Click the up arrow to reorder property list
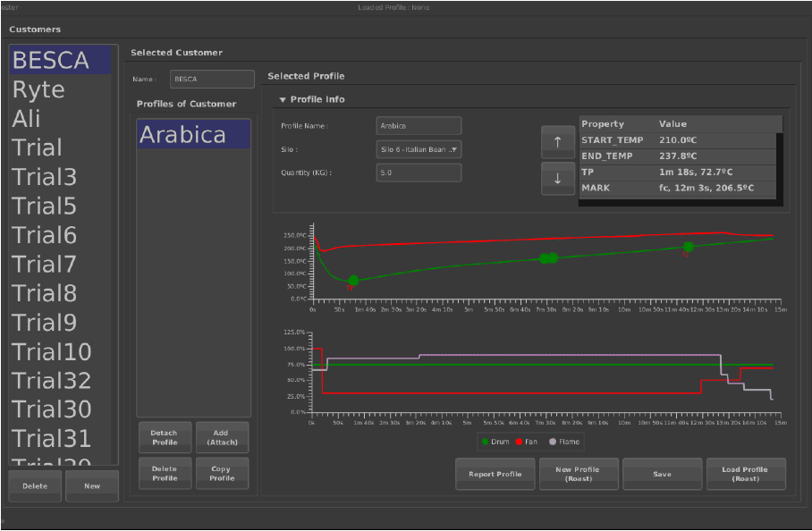Viewport: 812px width, 531px height. point(557,142)
